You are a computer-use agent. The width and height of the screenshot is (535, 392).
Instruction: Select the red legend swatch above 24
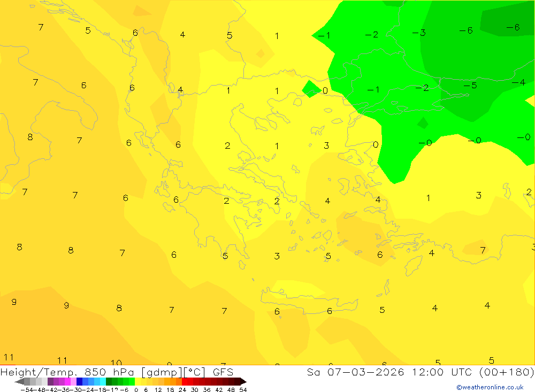[x=185, y=381]
